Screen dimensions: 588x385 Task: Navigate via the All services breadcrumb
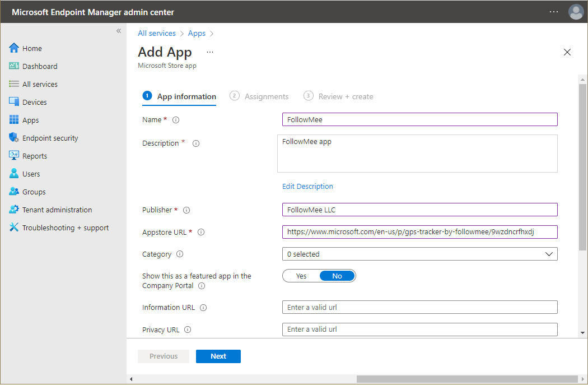pos(157,33)
